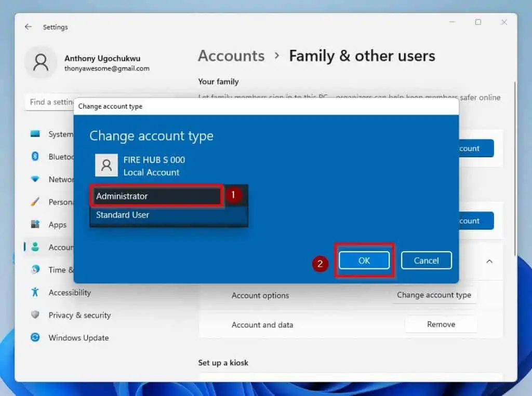This screenshot has height=396, width=532.
Task: Open Family & other users breadcrumb
Action: pos(362,56)
